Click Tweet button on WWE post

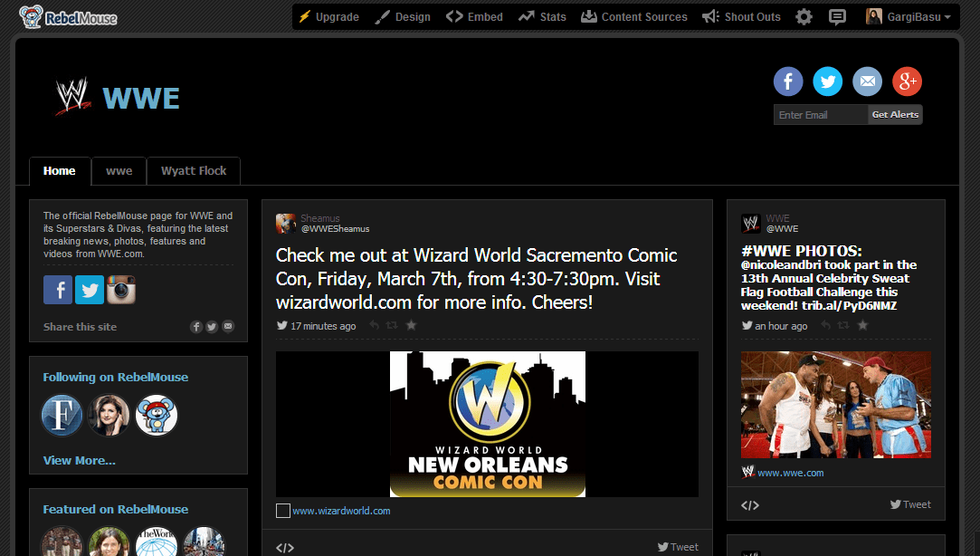click(x=910, y=504)
